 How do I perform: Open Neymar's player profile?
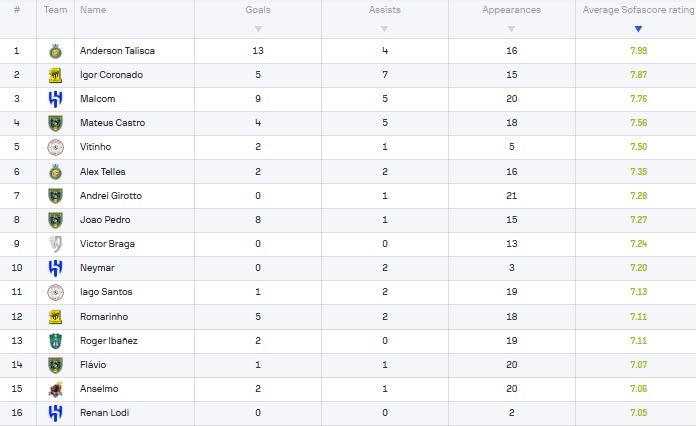(x=97, y=268)
